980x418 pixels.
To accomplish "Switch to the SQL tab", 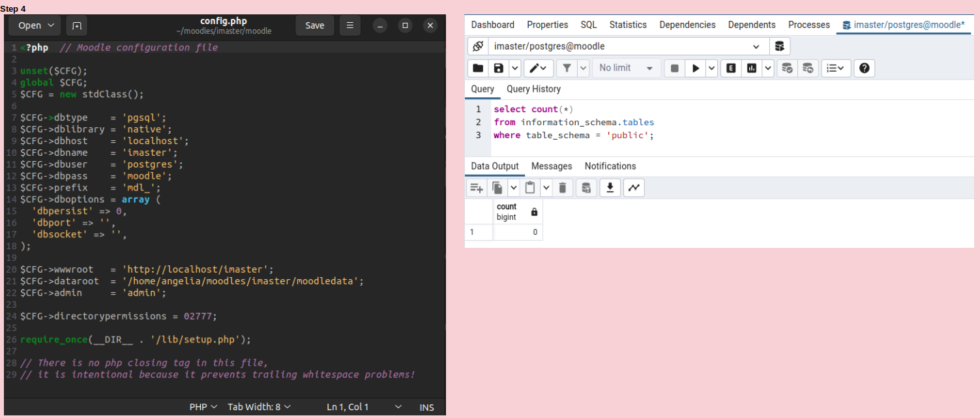I will (589, 25).
